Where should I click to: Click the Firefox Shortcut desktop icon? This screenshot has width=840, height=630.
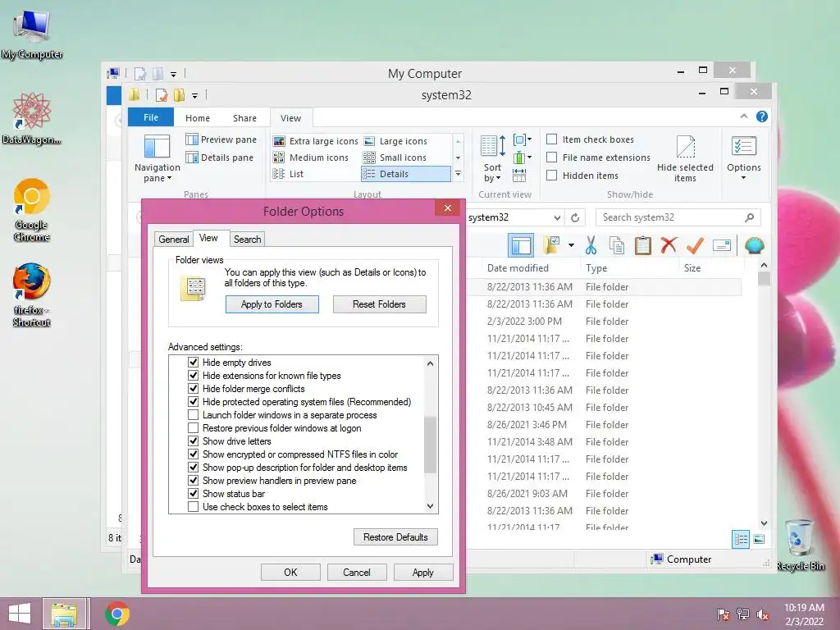pyautogui.click(x=32, y=294)
